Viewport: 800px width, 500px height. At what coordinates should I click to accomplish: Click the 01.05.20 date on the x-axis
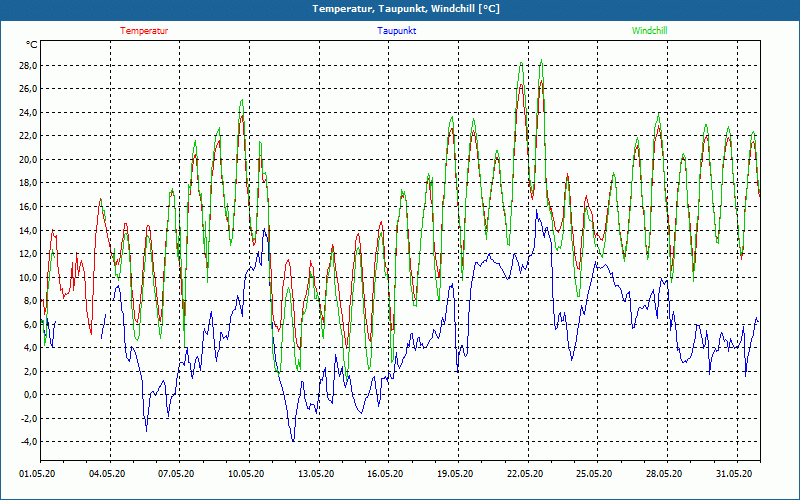point(37,474)
